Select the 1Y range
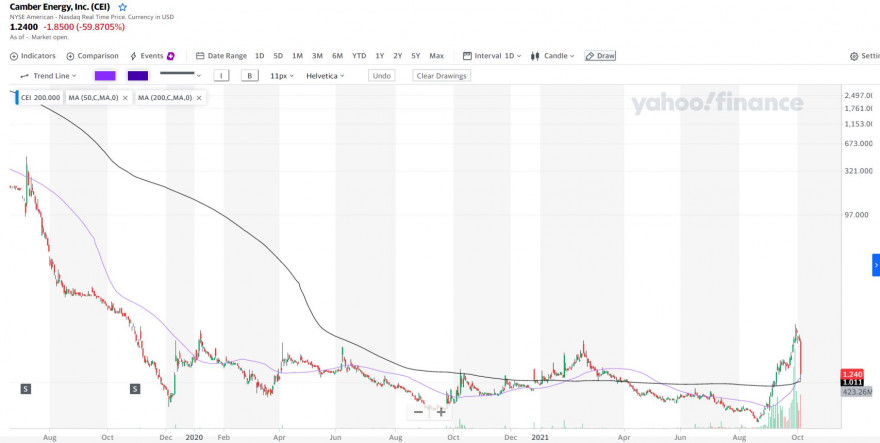Image resolution: width=880 pixels, height=443 pixels. (x=380, y=56)
